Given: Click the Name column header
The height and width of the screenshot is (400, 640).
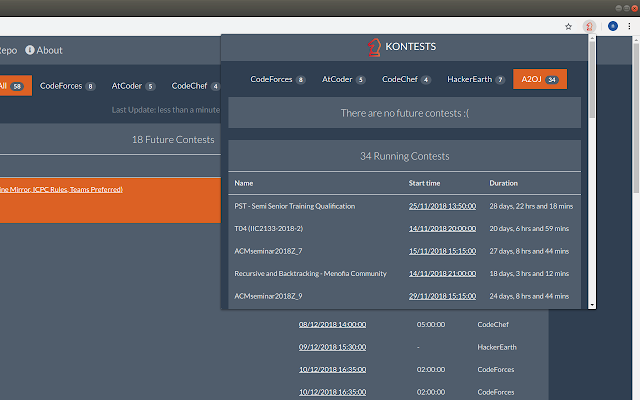Looking at the screenshot, I should pyautogui.click(x=244, y=183).
